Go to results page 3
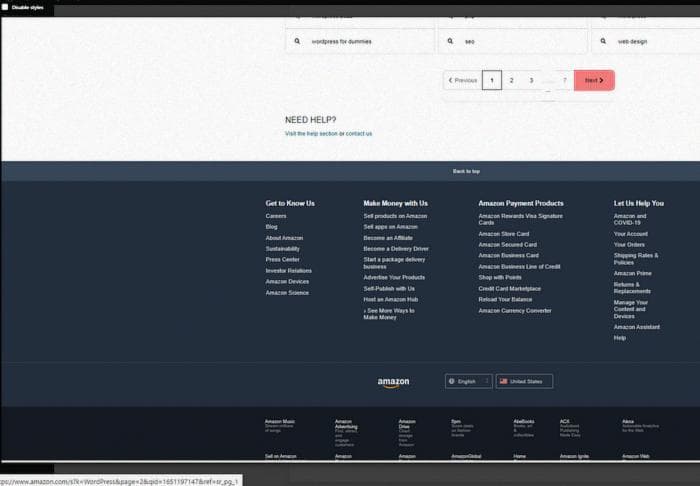700x486 pixels. pos(531,80)
